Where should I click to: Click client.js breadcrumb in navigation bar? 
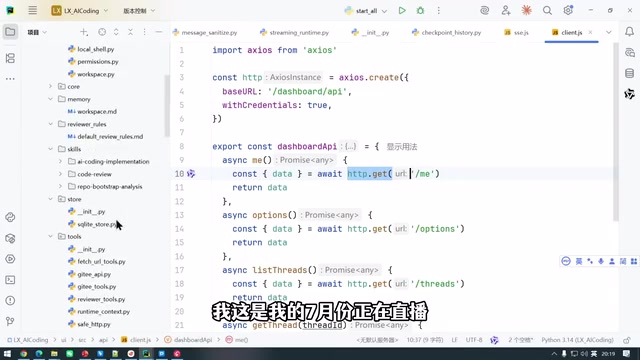[136, 340]
